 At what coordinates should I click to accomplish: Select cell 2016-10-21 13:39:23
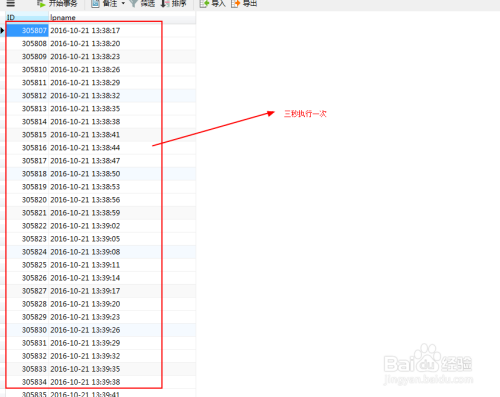(122, 316)
